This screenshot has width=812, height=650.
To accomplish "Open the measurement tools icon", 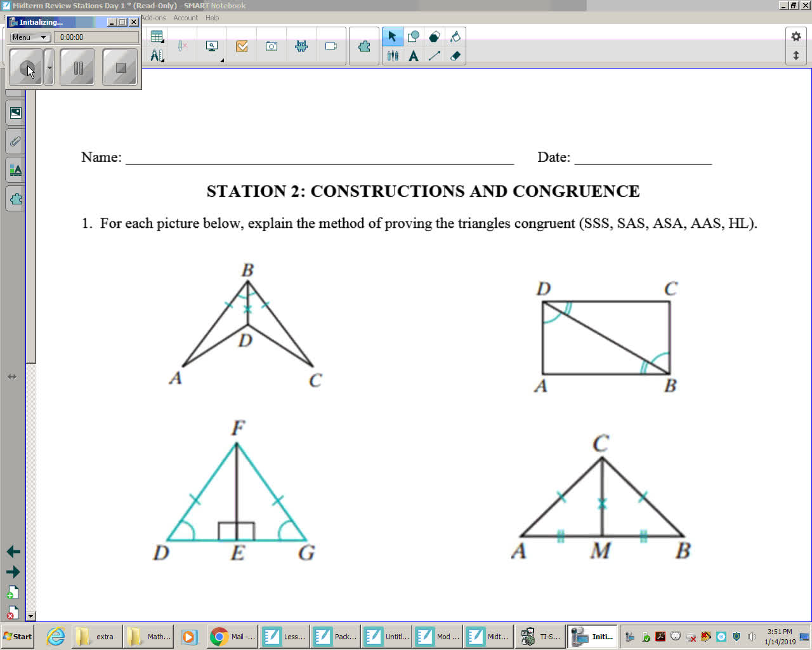I will (157, 55).
